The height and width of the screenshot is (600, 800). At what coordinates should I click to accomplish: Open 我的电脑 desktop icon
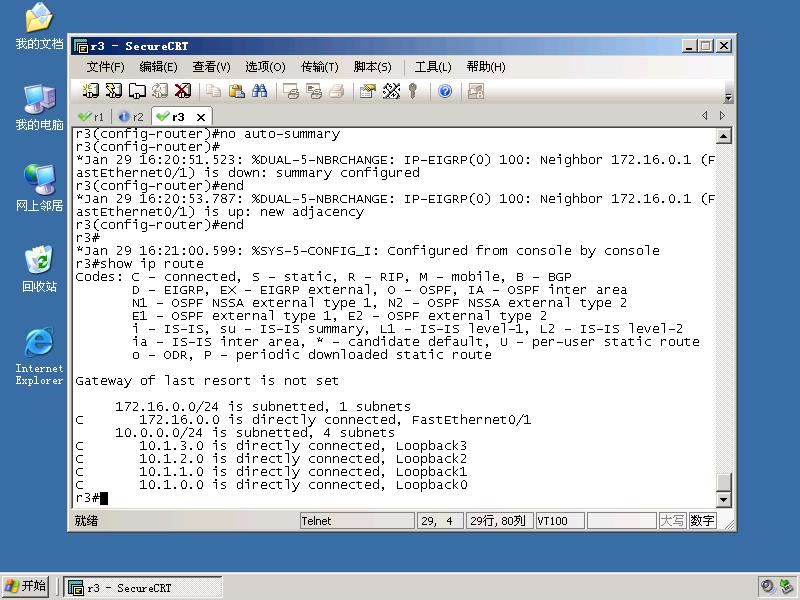pos(39,108)
